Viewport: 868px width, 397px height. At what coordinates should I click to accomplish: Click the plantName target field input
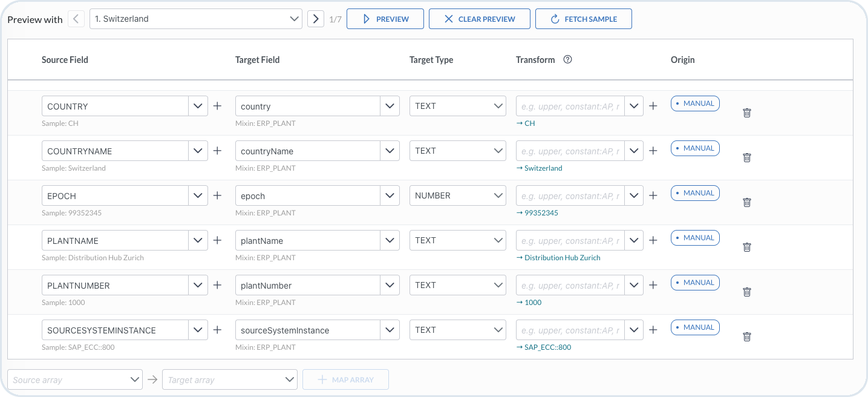(308, 240)
